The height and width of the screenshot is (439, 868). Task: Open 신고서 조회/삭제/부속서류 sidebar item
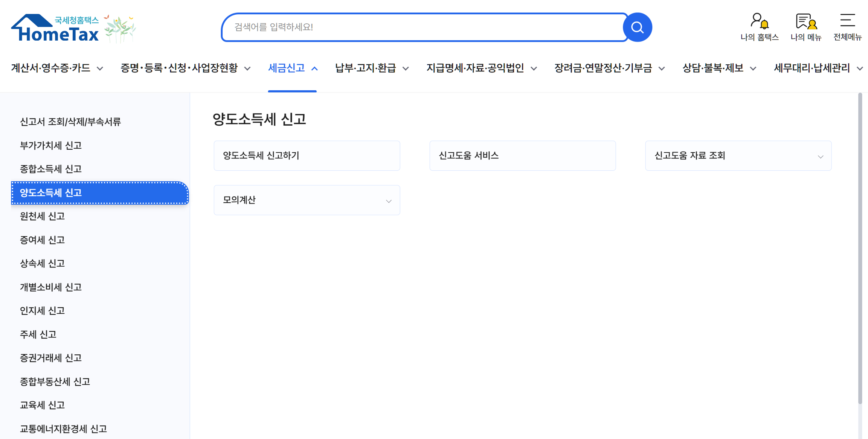click(70, 122)
